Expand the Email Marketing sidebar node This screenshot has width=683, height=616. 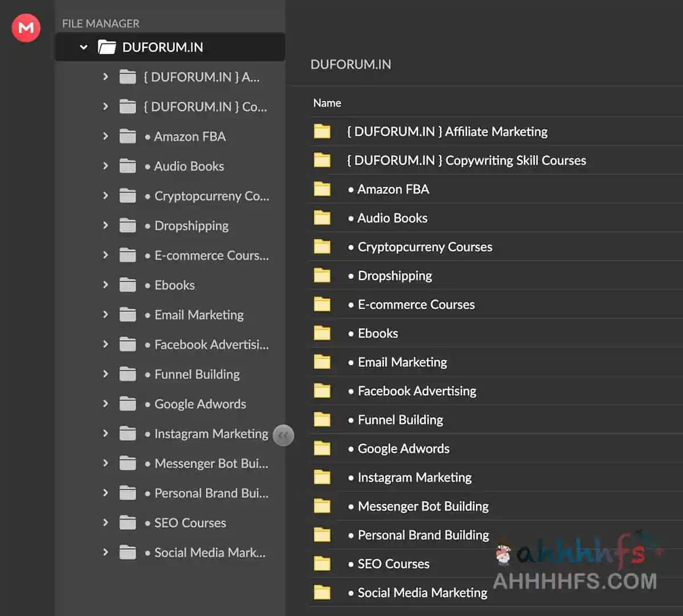click(105, 314)
